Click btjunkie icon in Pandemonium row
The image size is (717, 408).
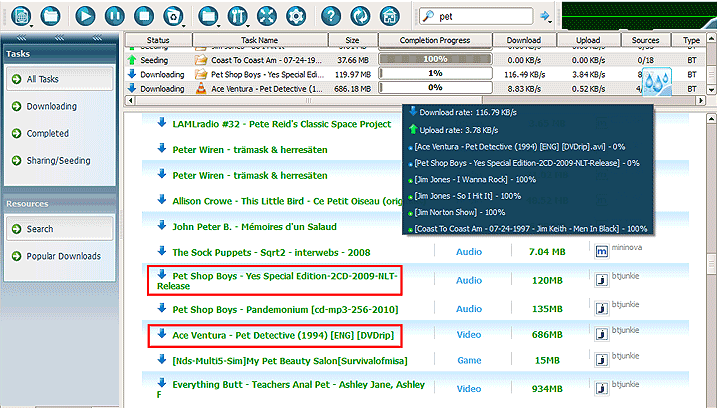pyautogui.click(x=602, y=309)
